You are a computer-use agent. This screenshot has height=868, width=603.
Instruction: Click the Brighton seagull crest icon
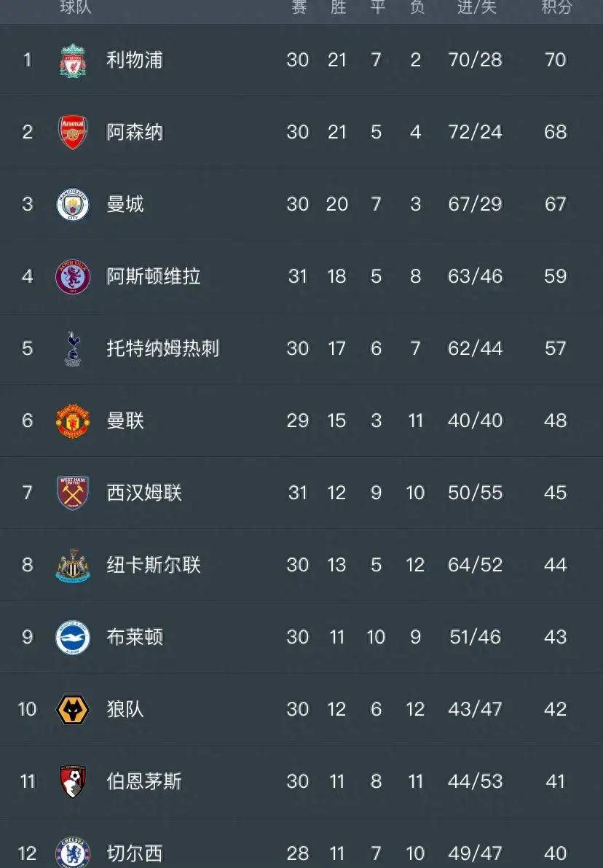coord(73,637)
